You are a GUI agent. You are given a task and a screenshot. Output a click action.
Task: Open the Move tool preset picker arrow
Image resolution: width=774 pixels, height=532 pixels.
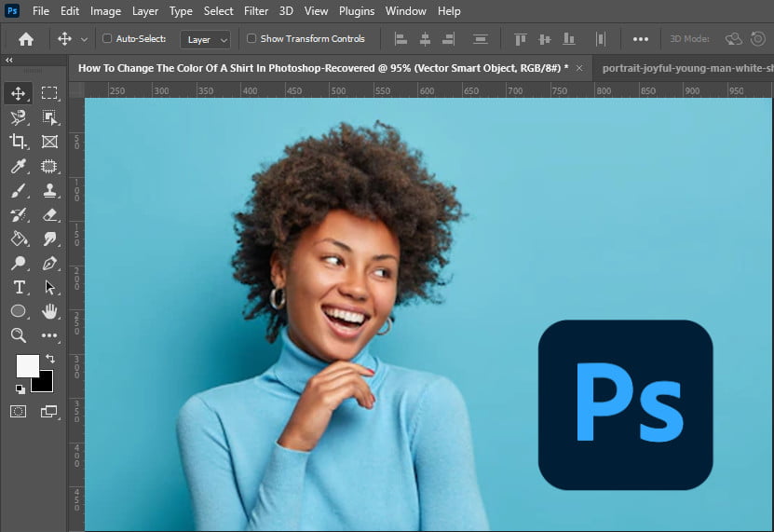[84, 39]
